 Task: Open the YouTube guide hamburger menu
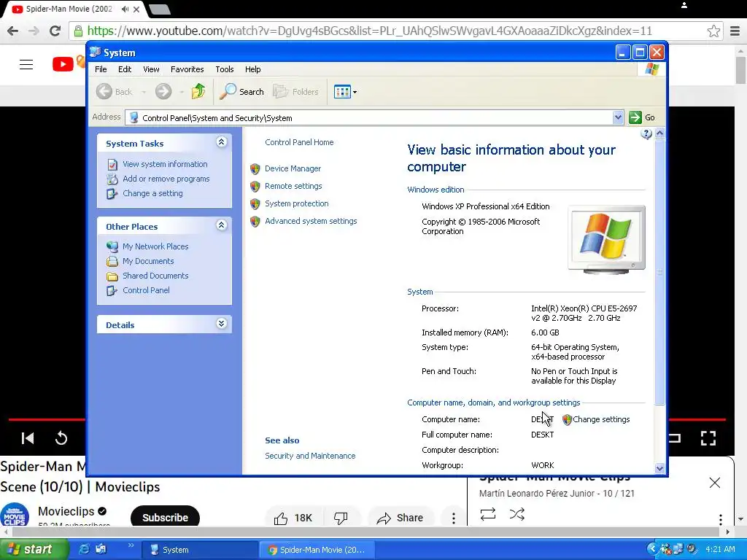tap(26, 64)
